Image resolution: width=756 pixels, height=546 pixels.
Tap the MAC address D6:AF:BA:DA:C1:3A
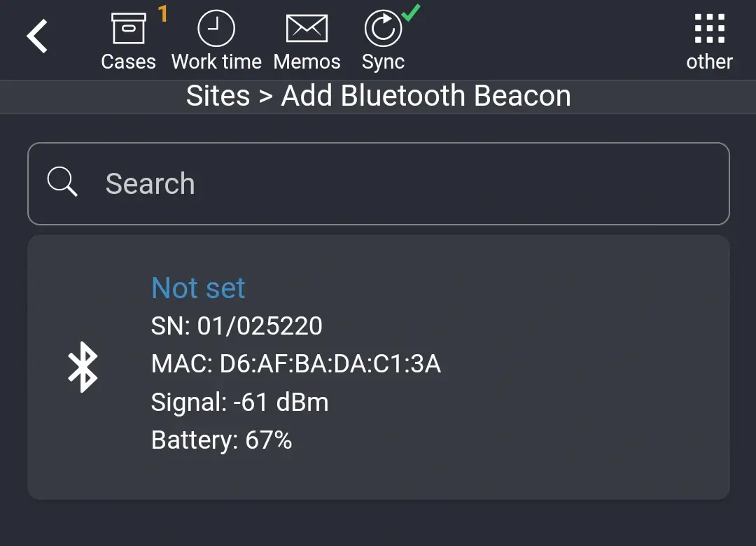tap(296, 363)
